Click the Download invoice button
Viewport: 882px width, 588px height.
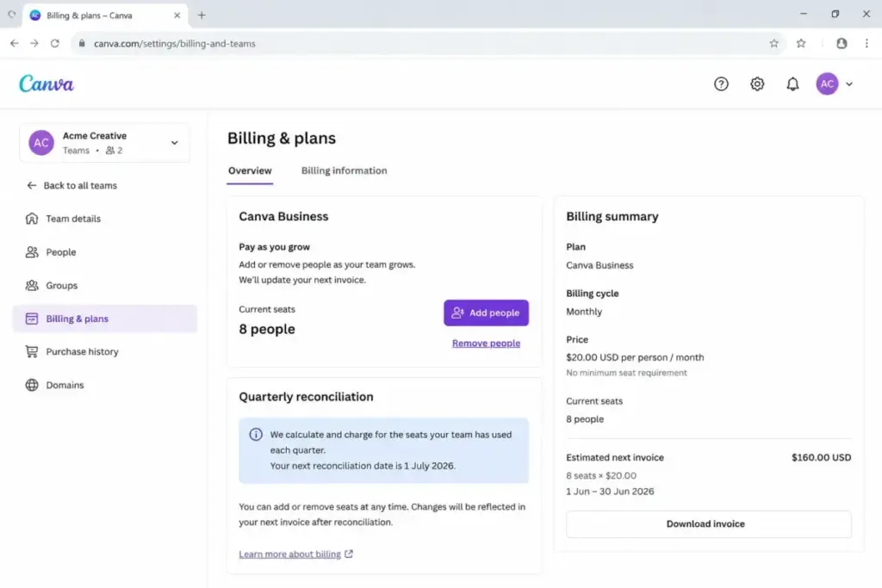(708, 524)
